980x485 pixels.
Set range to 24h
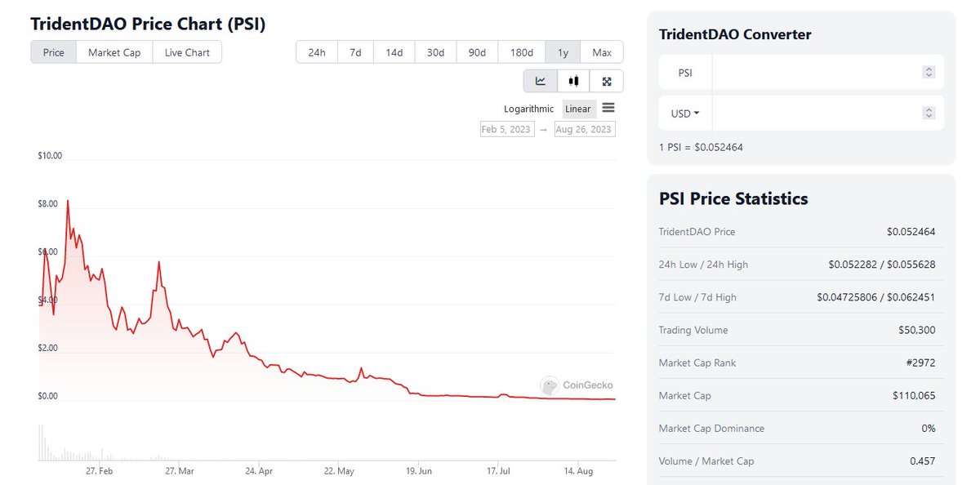coord(317,52)
